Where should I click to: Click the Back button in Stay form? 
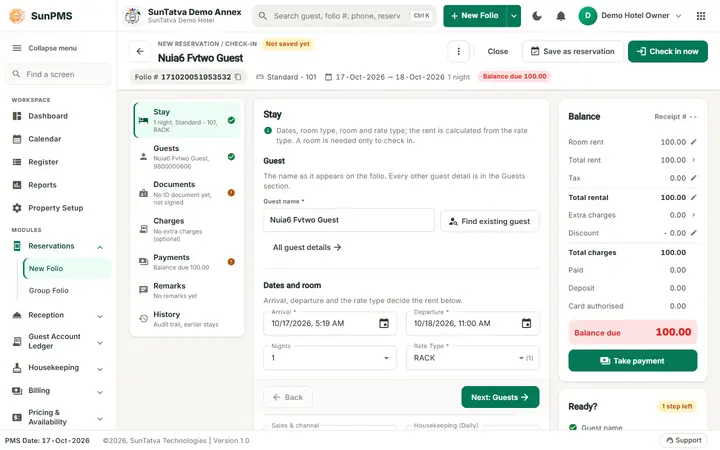click(x=288, y=397)
